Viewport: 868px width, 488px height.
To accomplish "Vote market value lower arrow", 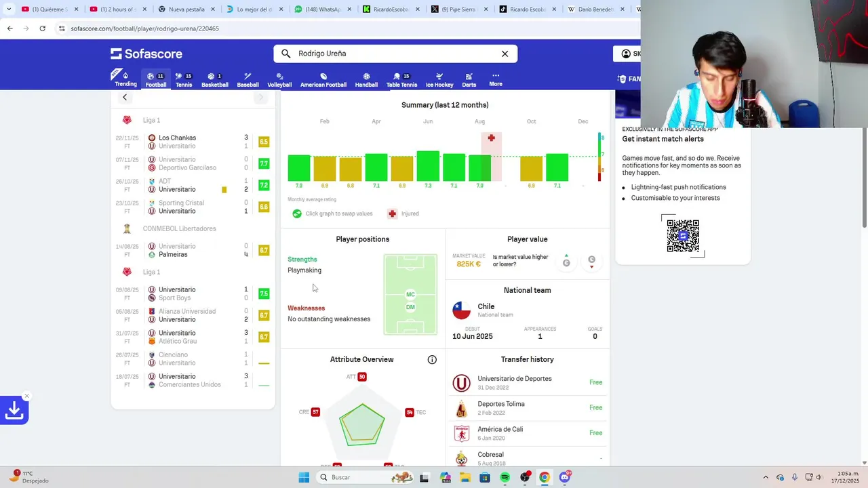I will pyautogui.click(x=591, y=261).
